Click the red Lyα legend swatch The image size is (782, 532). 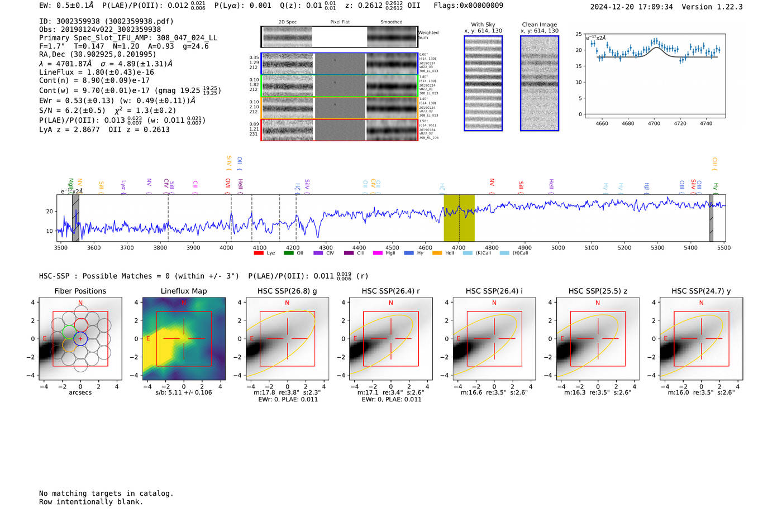click(259, 253)
